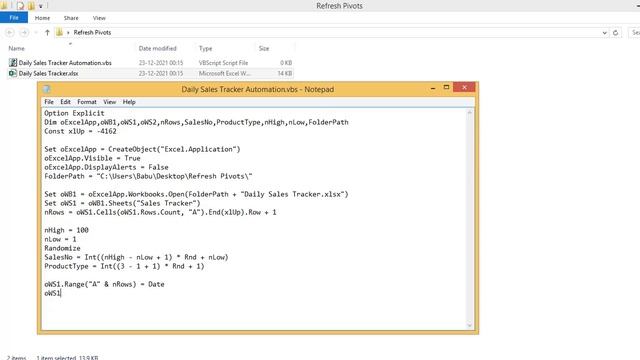640x360 pixels.
Task: Select Daily Sales Tracker.xlsx file
Action: (48, 73)
